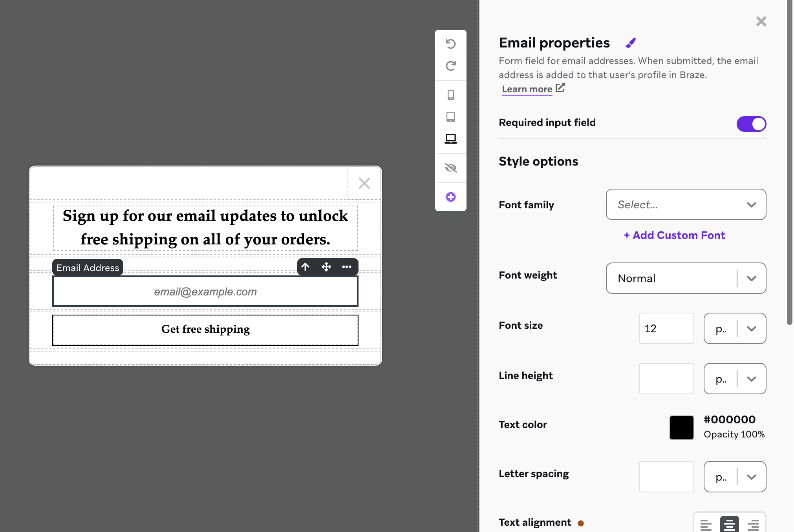Switch to tablet preview
794x532 pixels.
point(450,117)
